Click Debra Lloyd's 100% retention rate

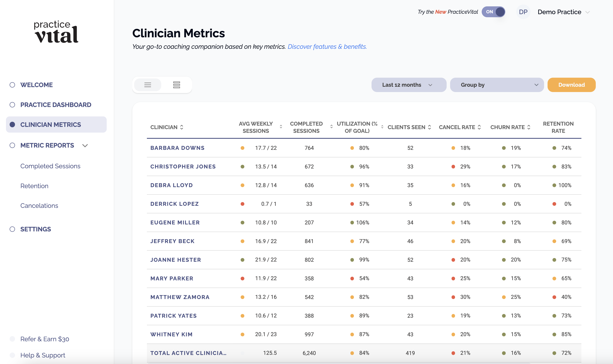(565, 185)
